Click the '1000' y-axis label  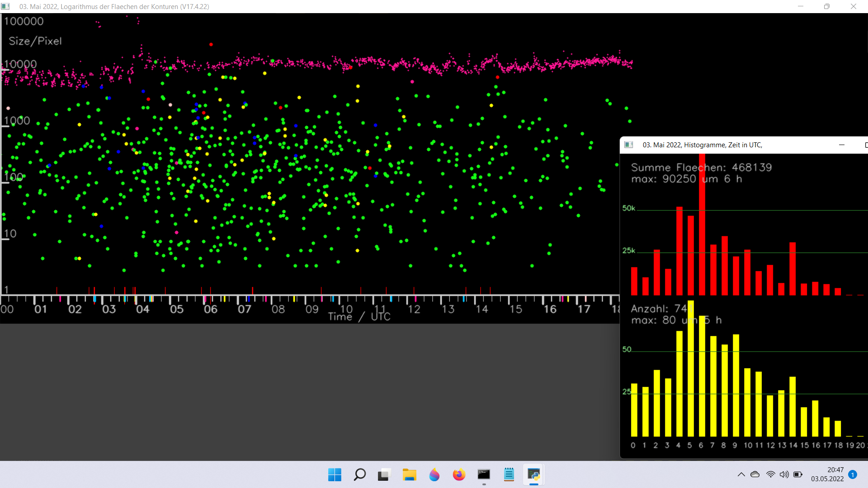point(17,121)
